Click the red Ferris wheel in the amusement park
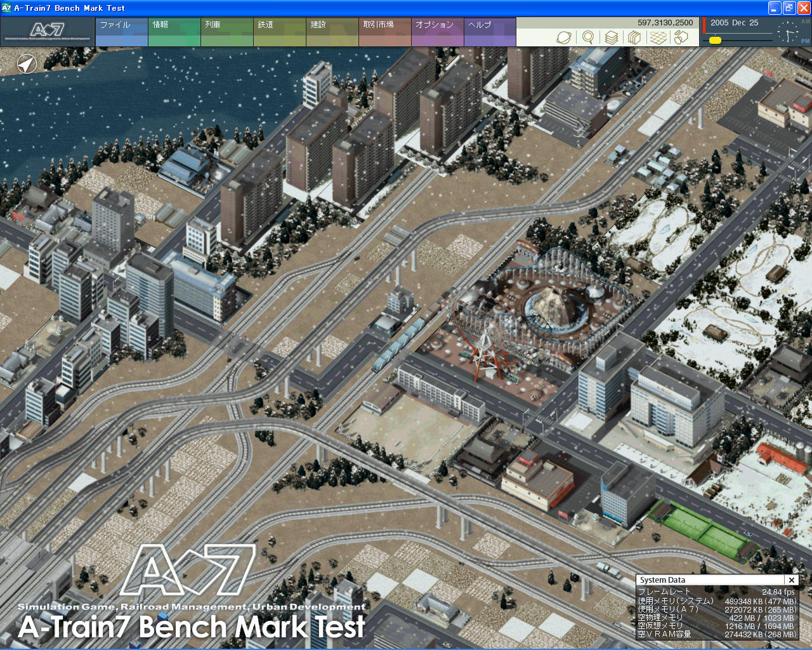Screen dimensions: 812x650 tap(488, 346)
